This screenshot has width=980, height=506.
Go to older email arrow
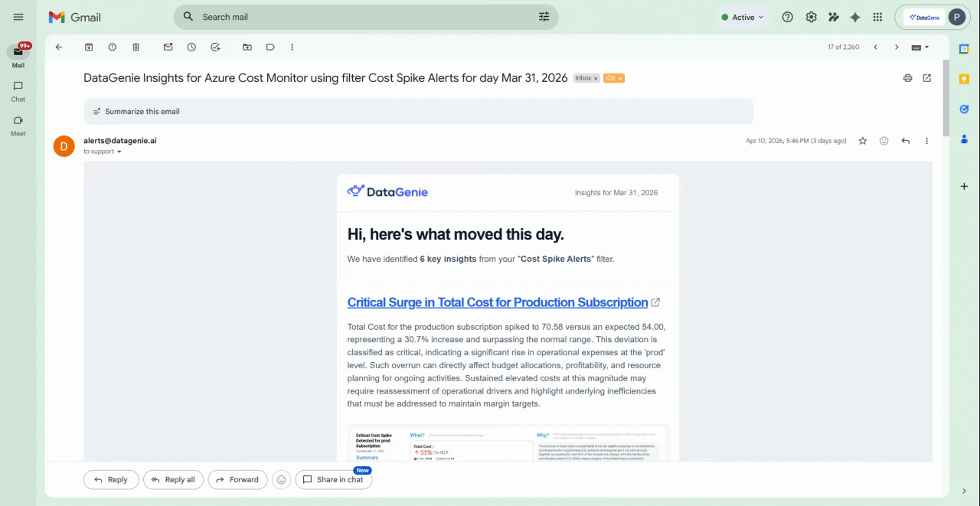coord(897,47)
